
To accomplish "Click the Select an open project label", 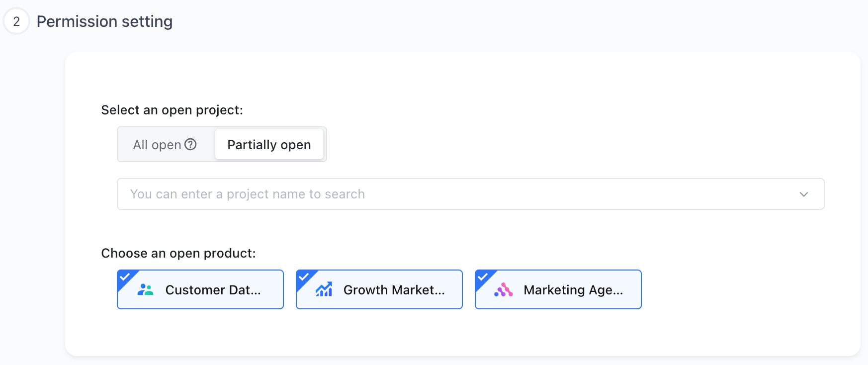I will [x=172, y=110].
